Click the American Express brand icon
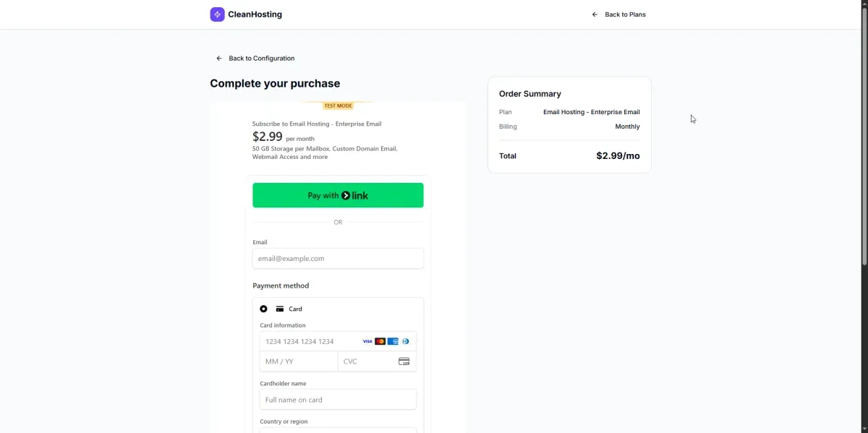Screen dimensions: 868x433 tap(393, 341)
